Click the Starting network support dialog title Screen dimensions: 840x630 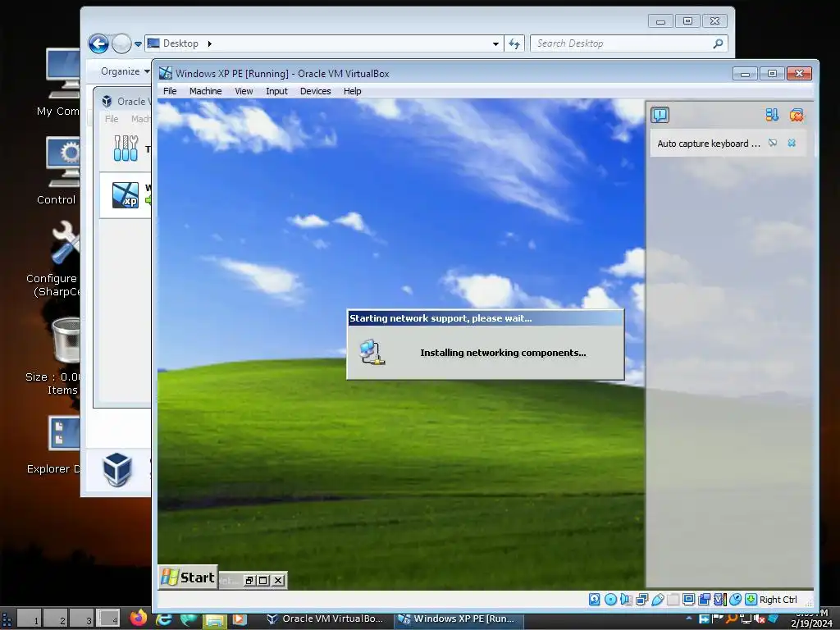coord(441,318)
